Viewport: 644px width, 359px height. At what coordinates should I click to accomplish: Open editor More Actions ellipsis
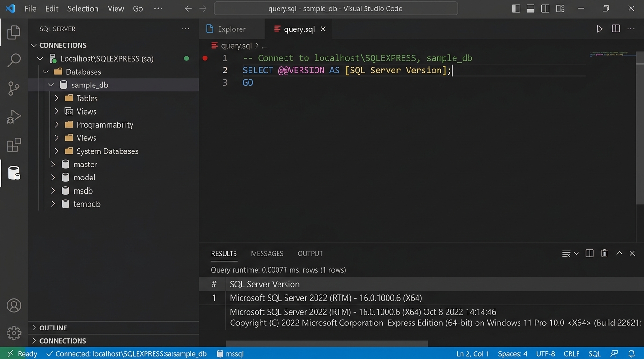(631, 29)
